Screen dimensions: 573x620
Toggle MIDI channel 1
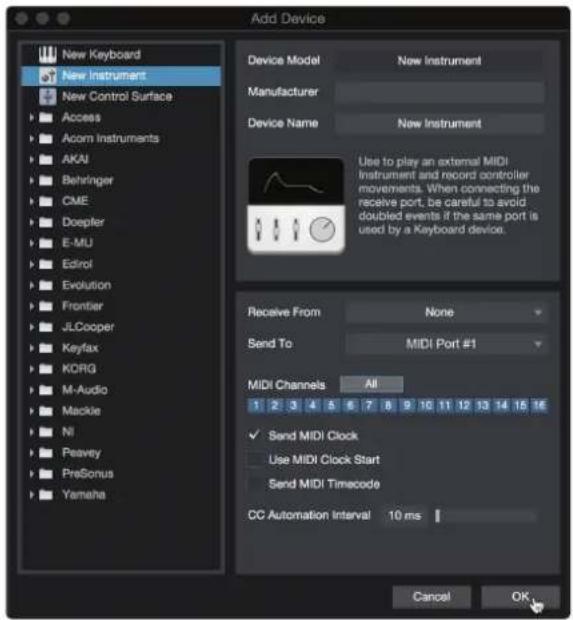pyautogui.click(x=256, y=405)
